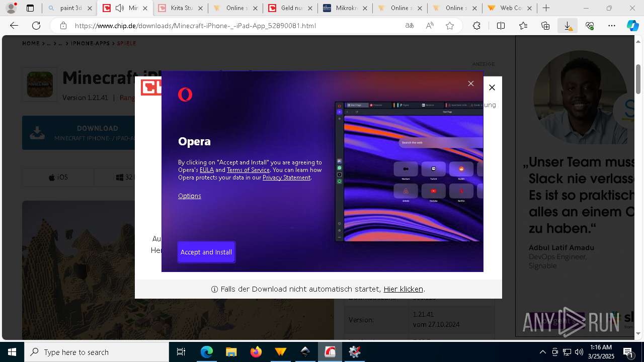Show hidden system tray icons

pos(542,352)
